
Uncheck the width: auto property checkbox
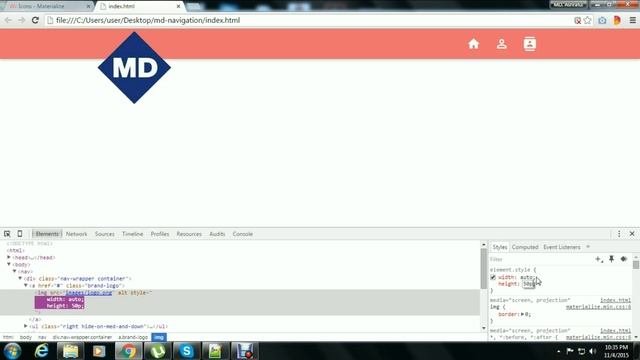point(493,277)
